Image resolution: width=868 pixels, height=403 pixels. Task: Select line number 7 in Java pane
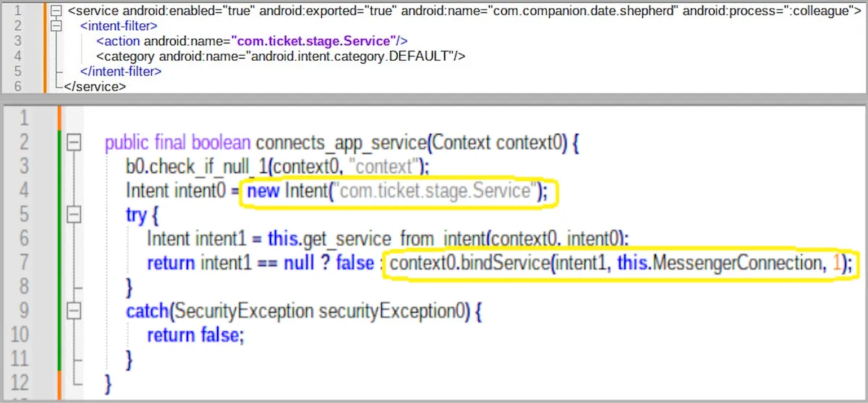point(22,263)
